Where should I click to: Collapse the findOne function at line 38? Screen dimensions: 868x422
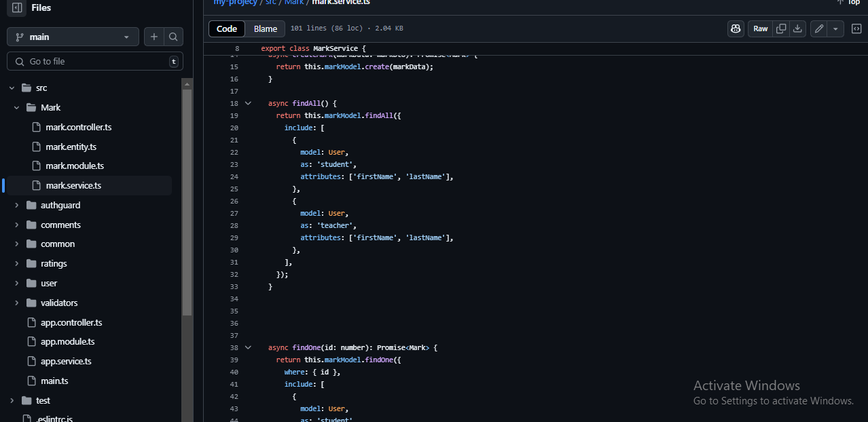[248, 347]
